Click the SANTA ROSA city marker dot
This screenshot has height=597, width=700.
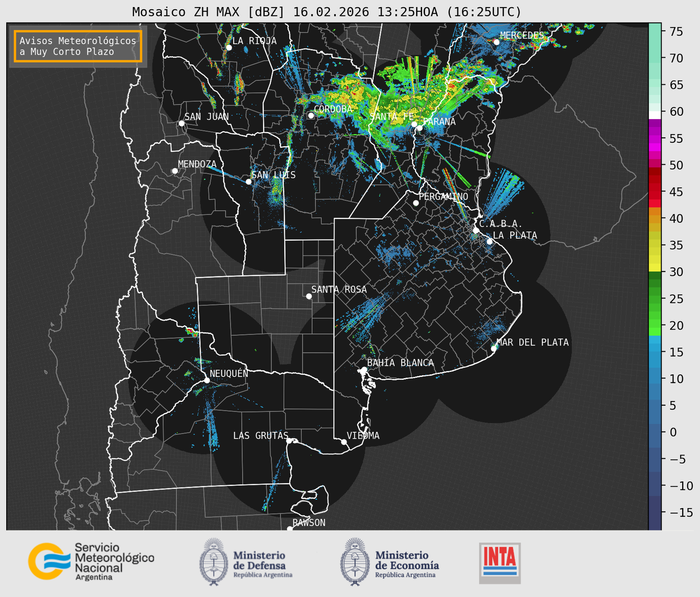(309, 296)
